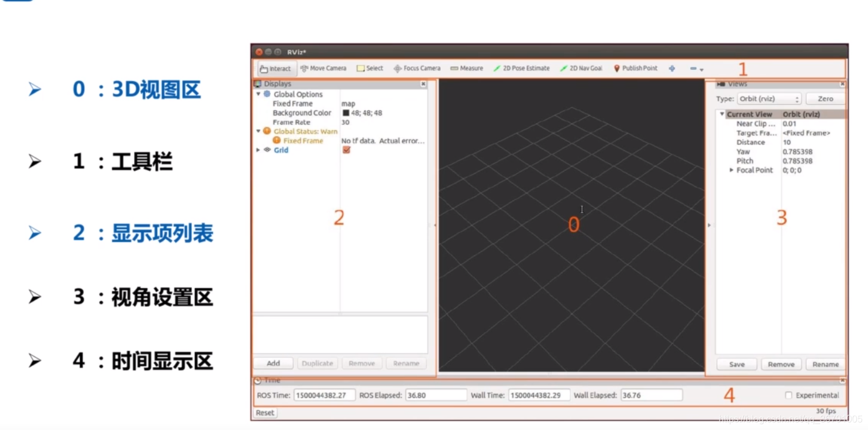Open the view Type Orbit (rviz) dropdown
Screen dimensions: 868x430
770,99
